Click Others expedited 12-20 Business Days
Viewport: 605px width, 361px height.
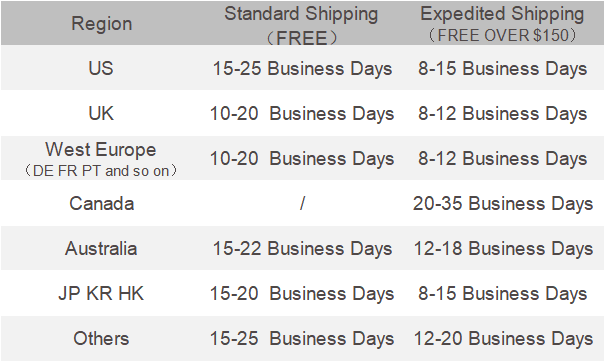503,339
